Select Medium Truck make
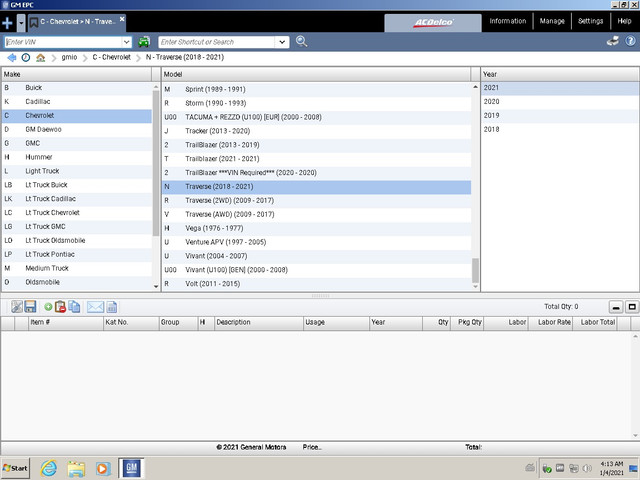The height and width of the screenshot is (480, 640). click(77, 268)
